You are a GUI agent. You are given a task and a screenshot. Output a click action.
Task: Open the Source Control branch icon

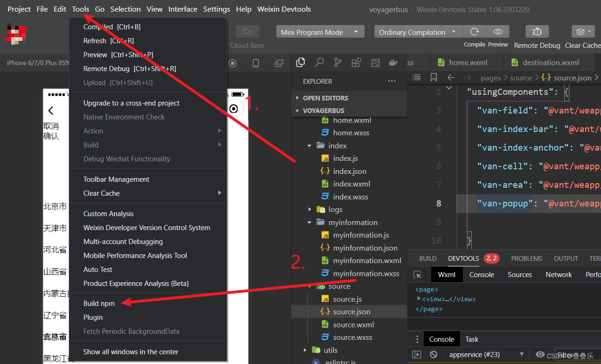[x=338, y=62]
